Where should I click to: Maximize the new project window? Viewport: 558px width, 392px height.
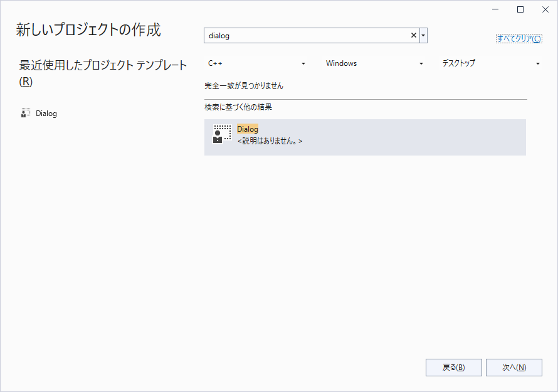tap(520, 9)
